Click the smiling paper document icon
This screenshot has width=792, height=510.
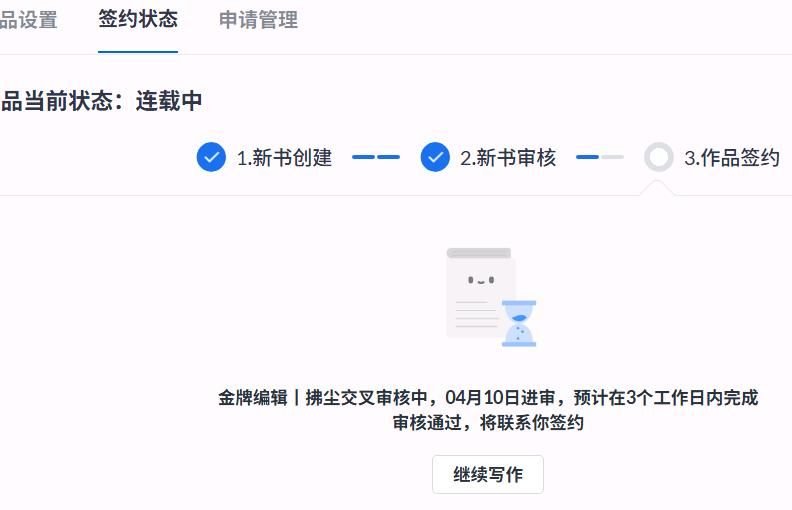tap(480, 292)
